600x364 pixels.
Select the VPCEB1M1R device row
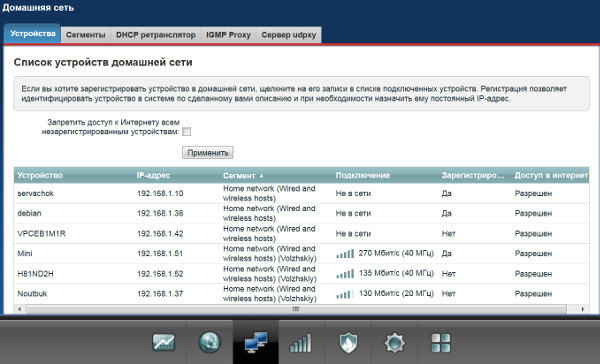pyautogui.click(x=302, y=233)
